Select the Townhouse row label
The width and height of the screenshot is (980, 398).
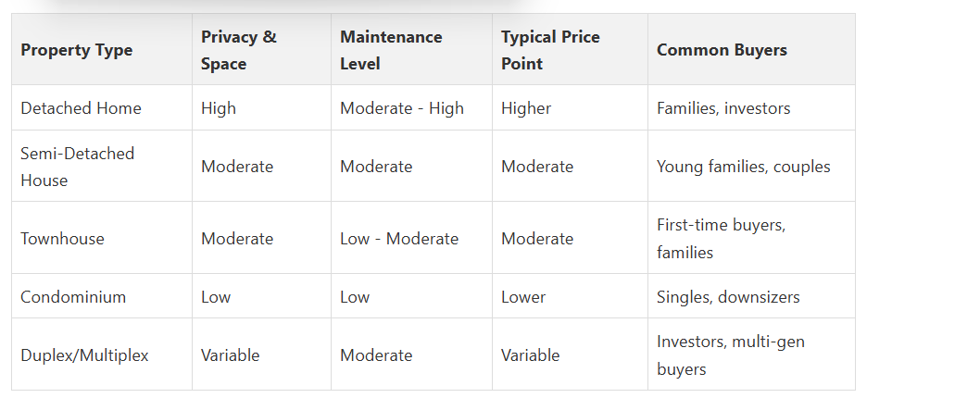tap(62, 239)
